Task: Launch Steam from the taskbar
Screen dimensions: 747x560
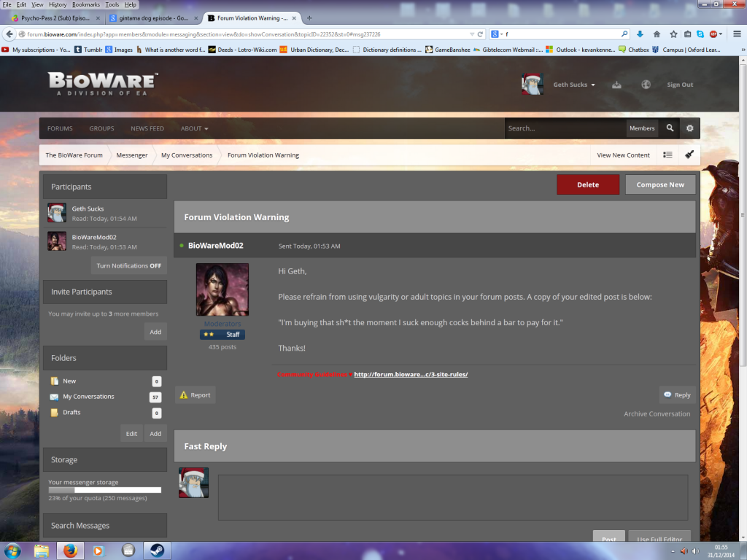Action: [x=157, y=550]
